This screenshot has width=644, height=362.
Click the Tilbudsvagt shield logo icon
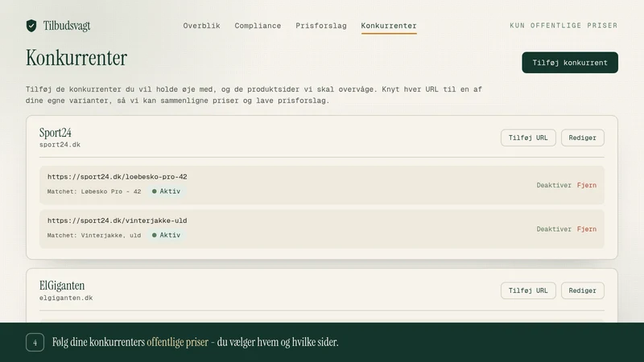tap(31, 26)
